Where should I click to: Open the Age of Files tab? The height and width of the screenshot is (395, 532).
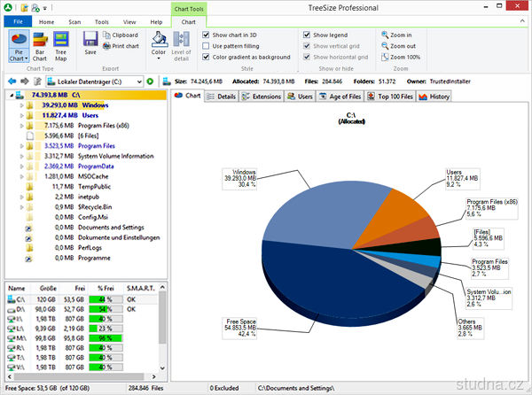pyautogui.click(x=340, y=97)
